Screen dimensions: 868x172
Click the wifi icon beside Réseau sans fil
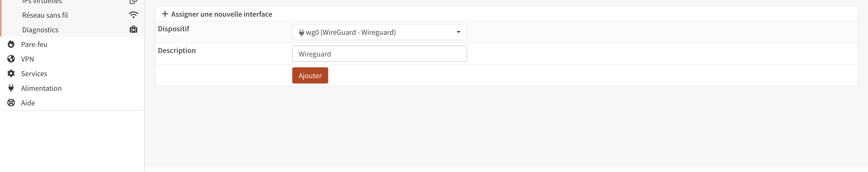(133, 15)
